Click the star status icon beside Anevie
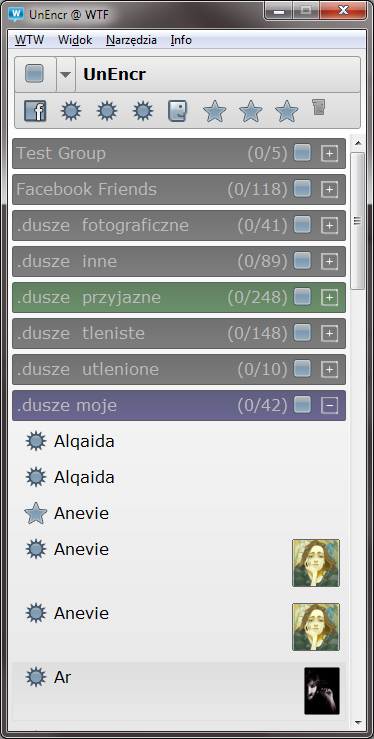 point(35,513)
